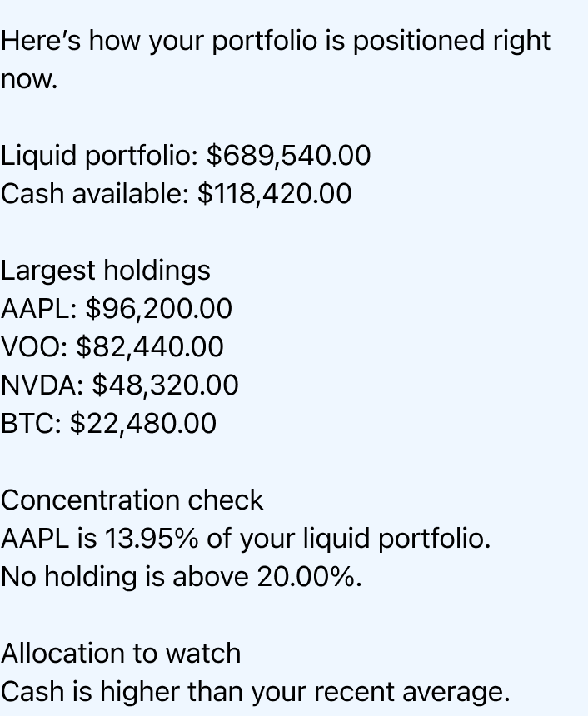Click the Concentration check heading

132,500
